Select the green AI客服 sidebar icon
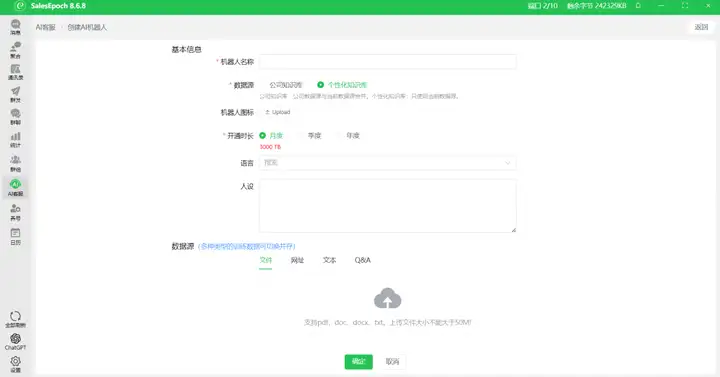Image resolution: width=720 pixels, height=377 pixels. point(15,187)
